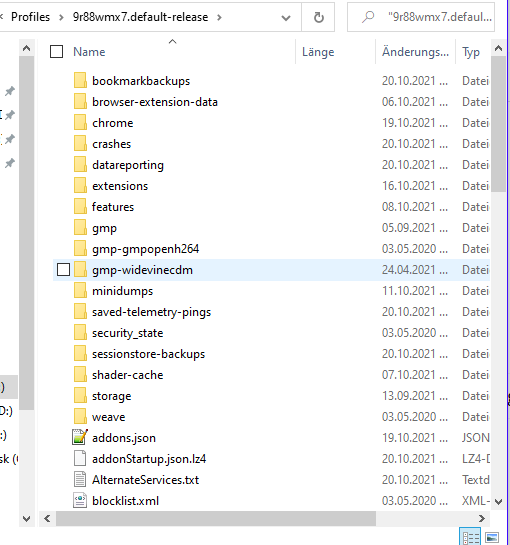Image resolution: width=510 pixels, height=545 pixels.
Task: Click the date 16.10.2021 of extensions
Action: click(414, 186)
